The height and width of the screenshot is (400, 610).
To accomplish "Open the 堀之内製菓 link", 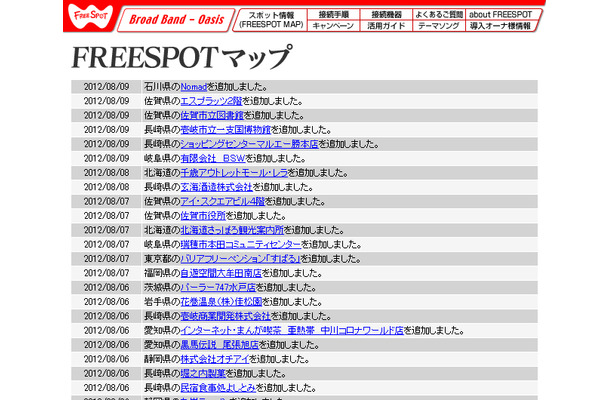I will tap(203, 374).
